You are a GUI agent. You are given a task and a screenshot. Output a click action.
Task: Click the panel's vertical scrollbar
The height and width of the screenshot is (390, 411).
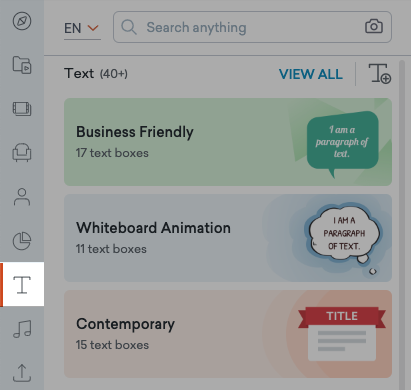click(402, 223)
